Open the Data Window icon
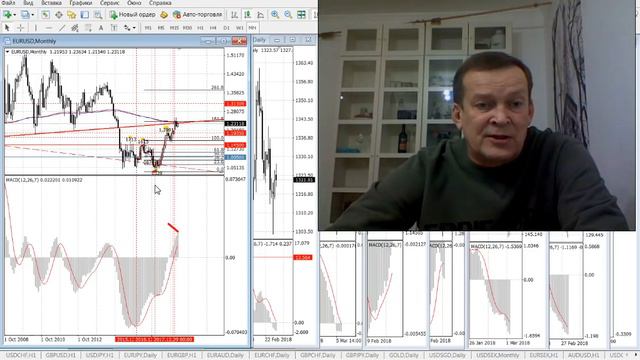 (x=59, y=15)
